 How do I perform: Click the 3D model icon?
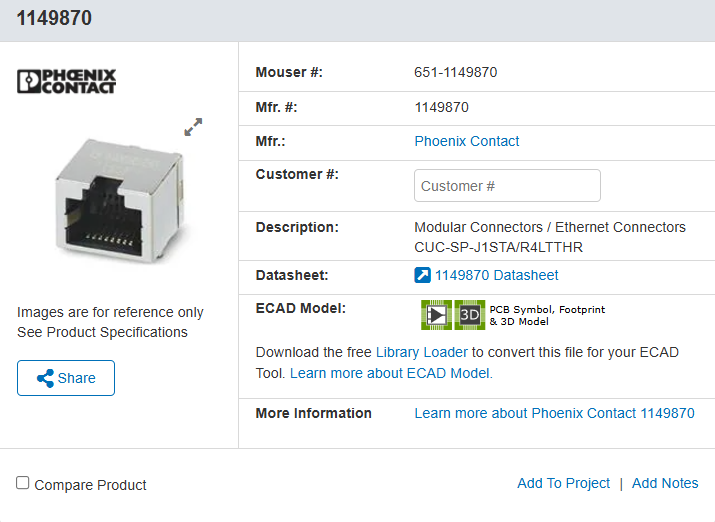tap(470, 315)
